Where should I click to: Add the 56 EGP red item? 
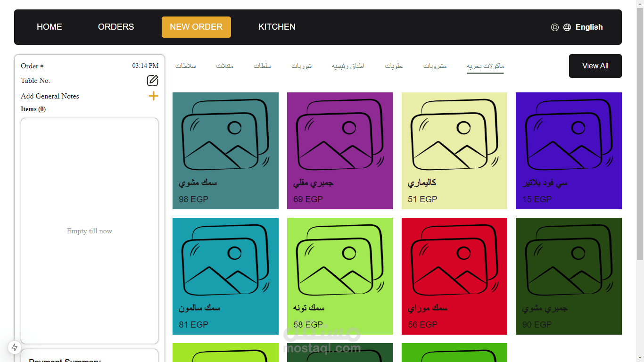[x=454, y=276]
